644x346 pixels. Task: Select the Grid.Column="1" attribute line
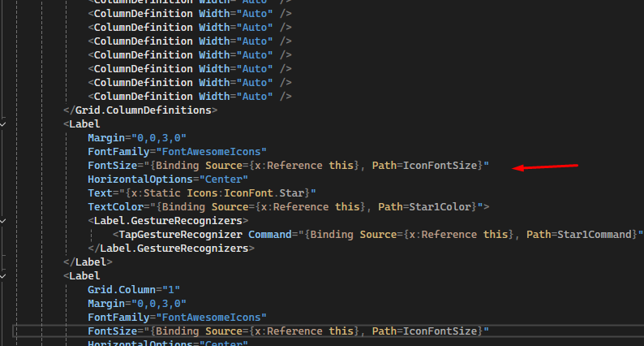[x=133, y=289]
